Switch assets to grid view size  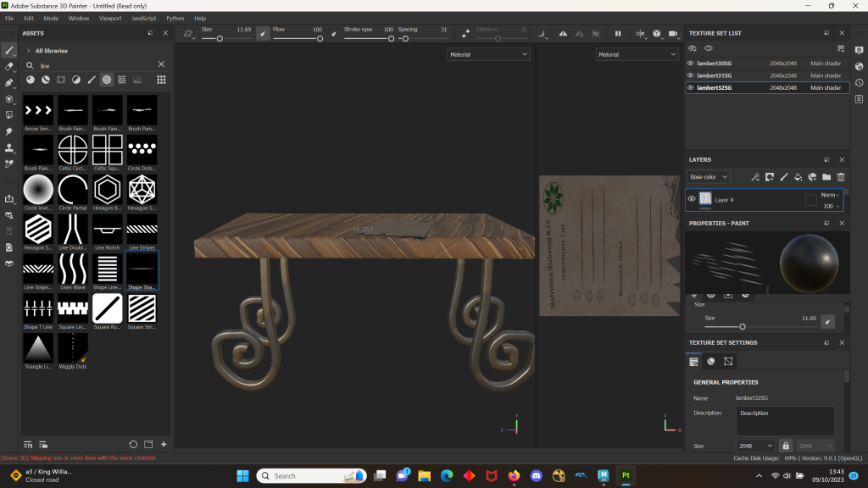pyautogui.click(x=161, y=80)
